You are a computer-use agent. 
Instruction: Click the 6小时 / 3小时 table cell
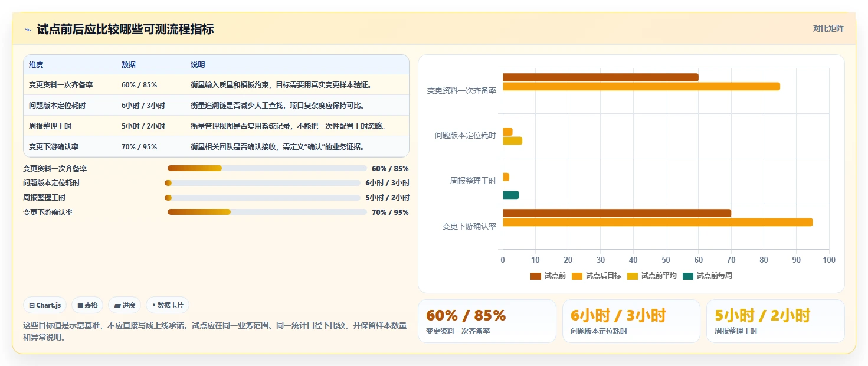click(143, 106)
